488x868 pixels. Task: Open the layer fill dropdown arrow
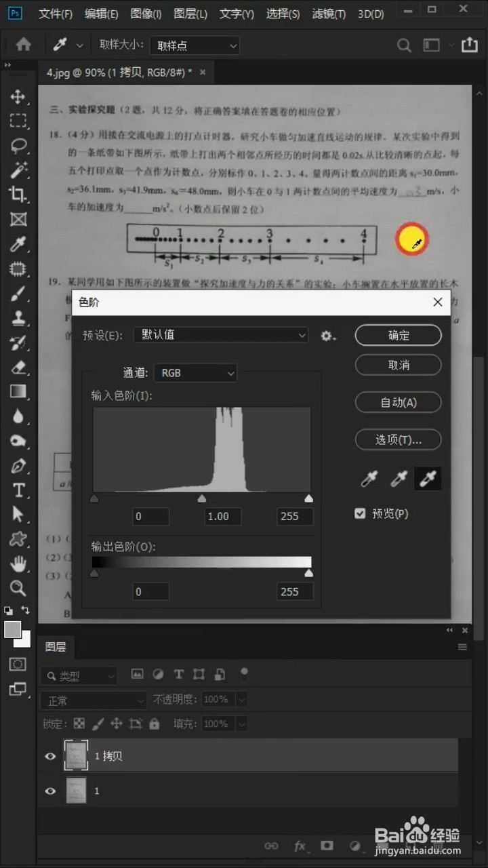pyautogui.click(x=241, y=724)
